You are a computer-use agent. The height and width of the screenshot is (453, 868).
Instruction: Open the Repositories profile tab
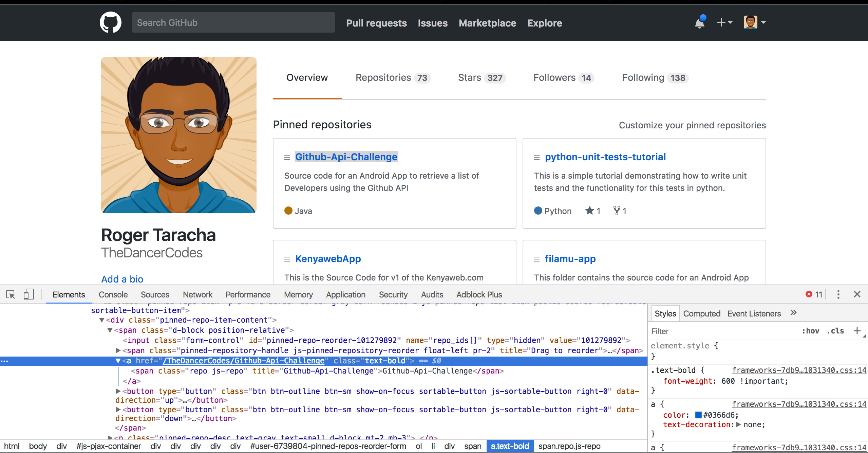pos(393,78)
